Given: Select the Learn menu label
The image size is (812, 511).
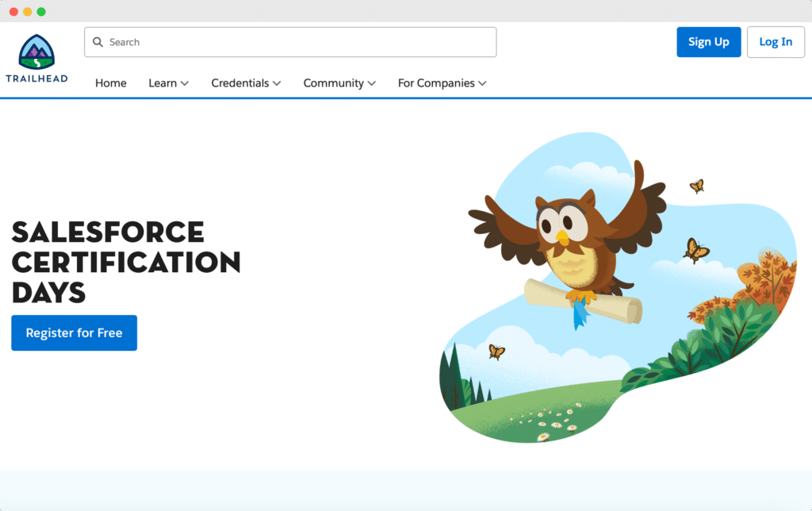Looking at the screenshot, I should 163,83.
